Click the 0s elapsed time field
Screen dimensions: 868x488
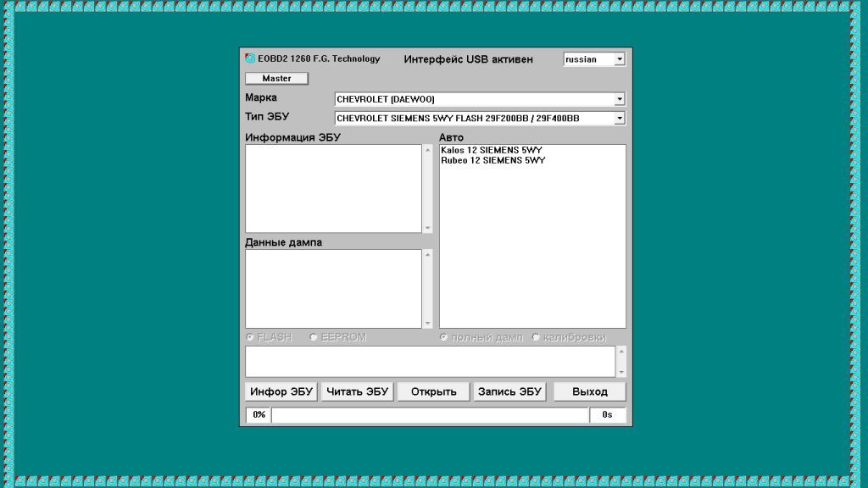click(607, 415)
